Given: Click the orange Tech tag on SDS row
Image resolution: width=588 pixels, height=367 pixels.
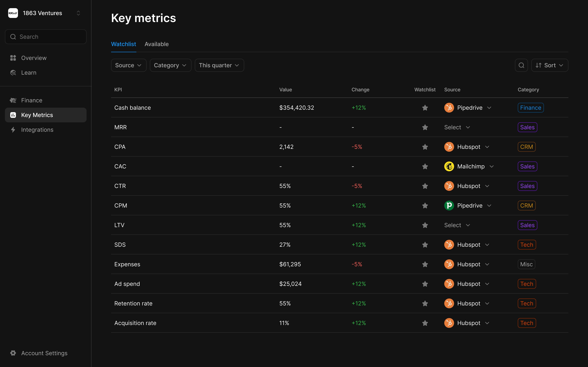Looking at the screenshot, I should pos(527,245).
